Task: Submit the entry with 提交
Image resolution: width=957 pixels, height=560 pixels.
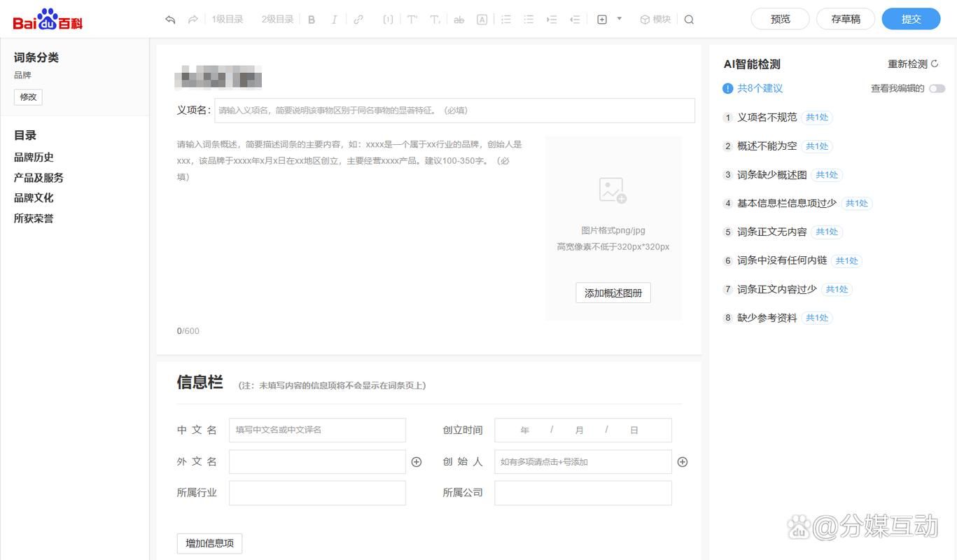Action: 911,19
